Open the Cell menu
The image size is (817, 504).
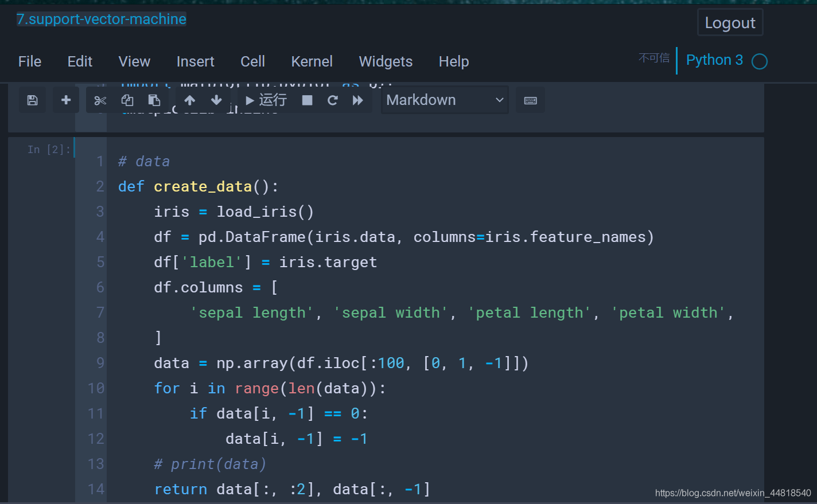click(x=252, y=61)
